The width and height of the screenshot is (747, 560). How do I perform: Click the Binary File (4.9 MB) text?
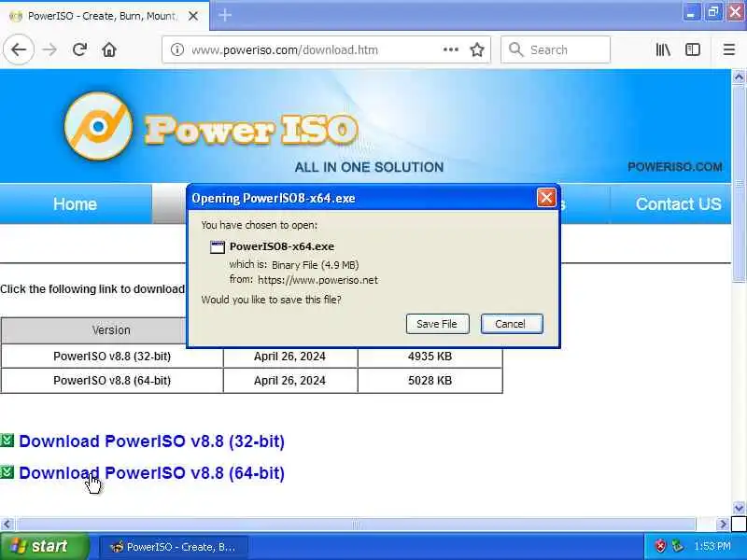pyautogui.click(x=316, y=265)
